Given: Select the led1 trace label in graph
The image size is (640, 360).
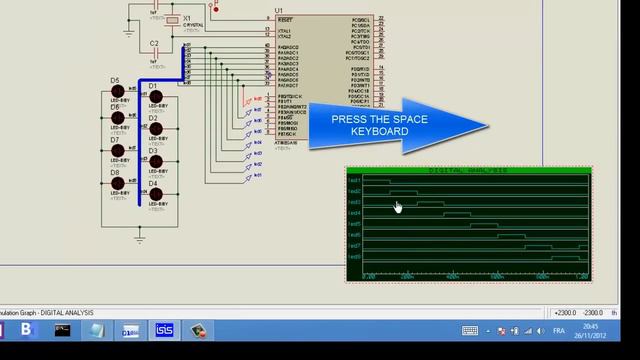Looking at the screenshot, I should click(x=354, y=180).
